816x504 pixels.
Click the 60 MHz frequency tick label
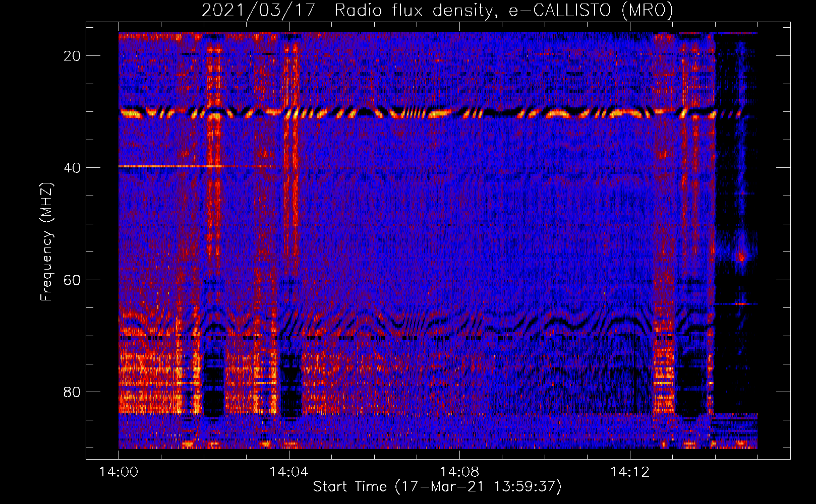pyautogui.click(x=73, y=280)
